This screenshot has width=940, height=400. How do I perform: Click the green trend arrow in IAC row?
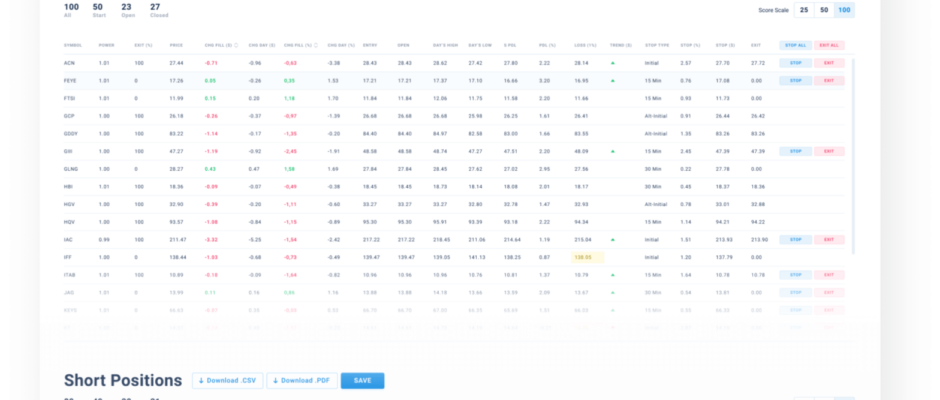click(x=613, y=239)
